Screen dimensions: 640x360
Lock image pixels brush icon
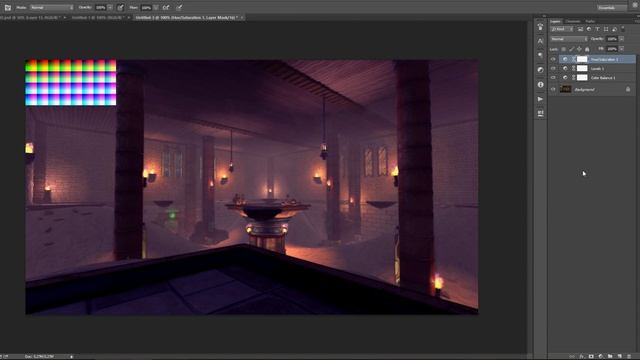coord(571,49)
